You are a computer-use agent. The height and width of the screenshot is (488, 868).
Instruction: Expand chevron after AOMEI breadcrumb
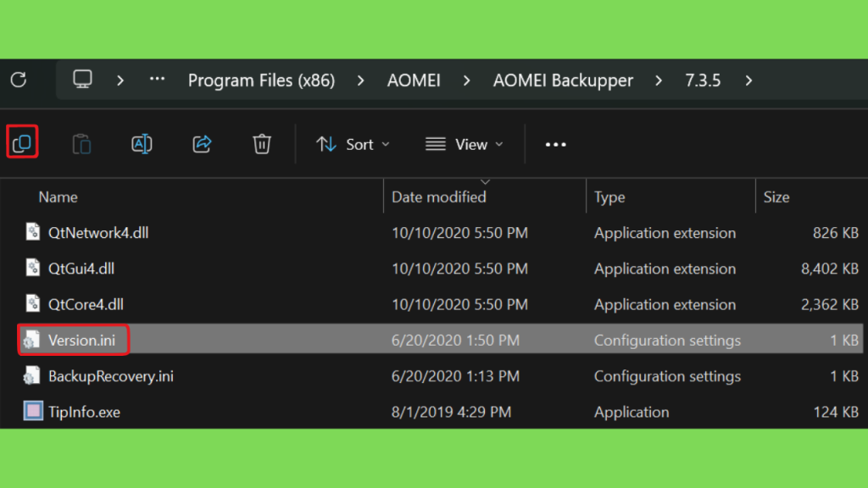[x=467, y=80]
